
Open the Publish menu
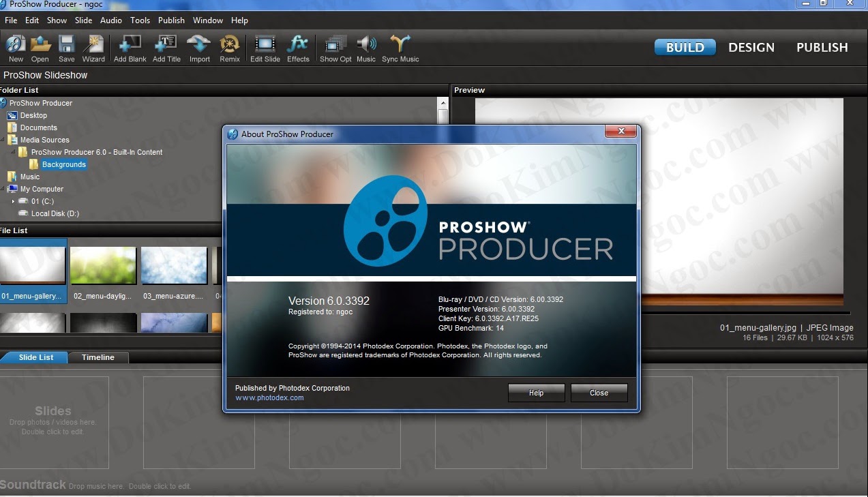point(171,20)
